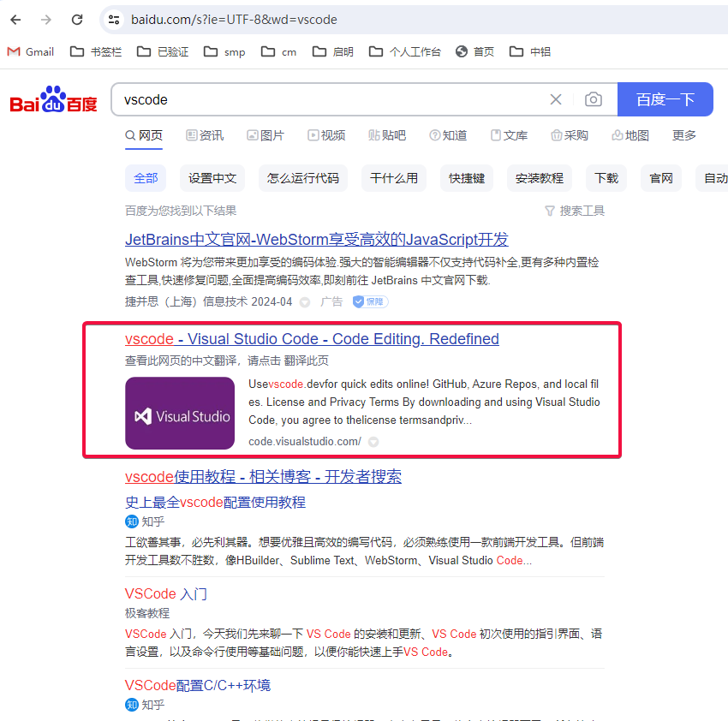Click the address bar URL
This screenshot has height=721, width=728.
pyautogui.click(x=234, y=20)
